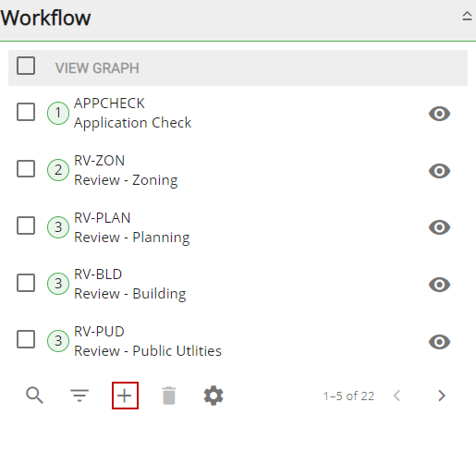
Task: Open the search magnifier icon
Action: coord(34,396)
